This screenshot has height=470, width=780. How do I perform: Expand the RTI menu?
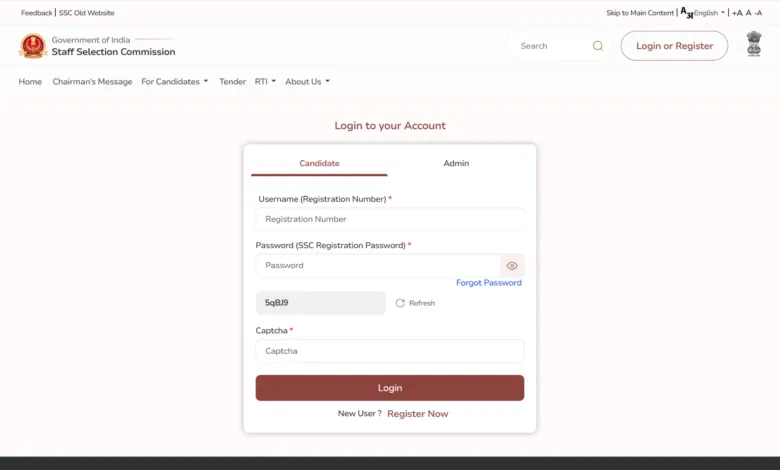265,82
